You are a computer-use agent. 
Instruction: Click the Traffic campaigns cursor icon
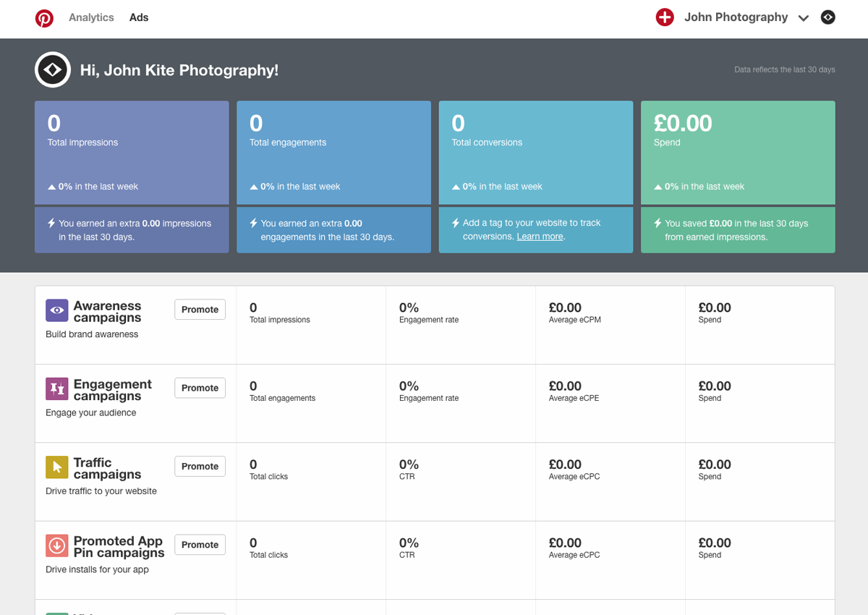tap(57, 467)
